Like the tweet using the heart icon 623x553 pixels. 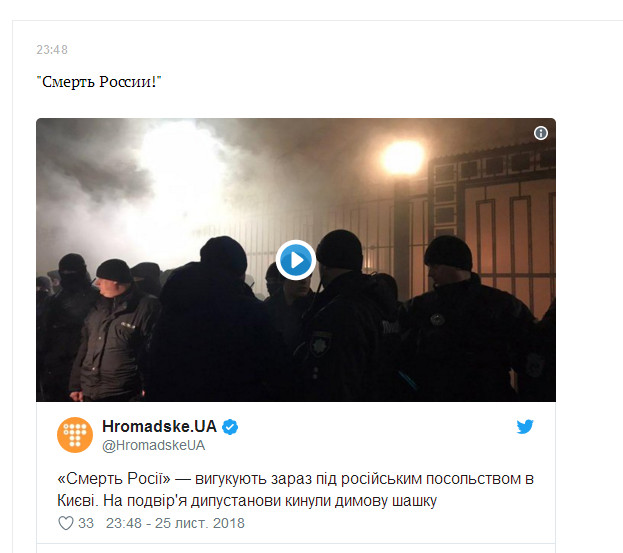coord(66,523)
